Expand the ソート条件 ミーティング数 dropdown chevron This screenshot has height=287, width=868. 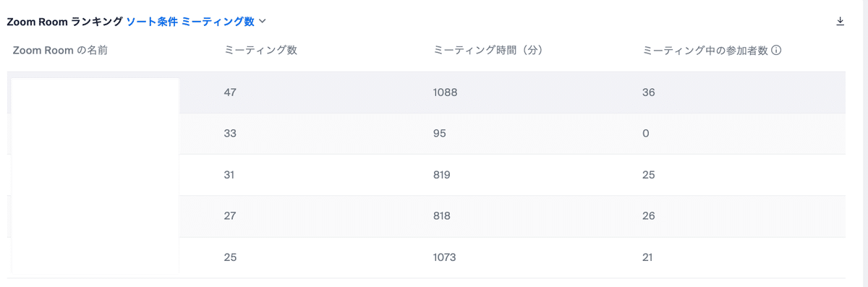[x=263, y=22]
